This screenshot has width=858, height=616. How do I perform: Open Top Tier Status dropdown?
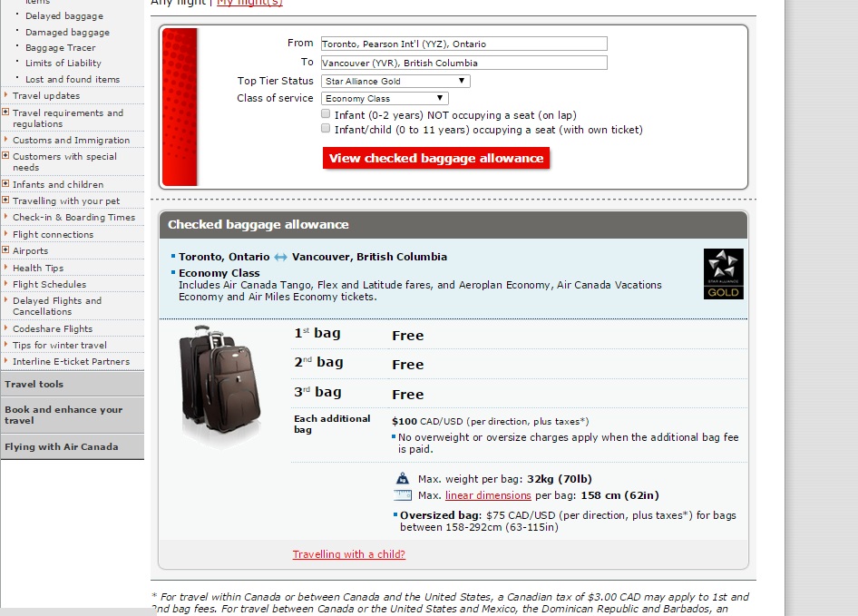395,81
